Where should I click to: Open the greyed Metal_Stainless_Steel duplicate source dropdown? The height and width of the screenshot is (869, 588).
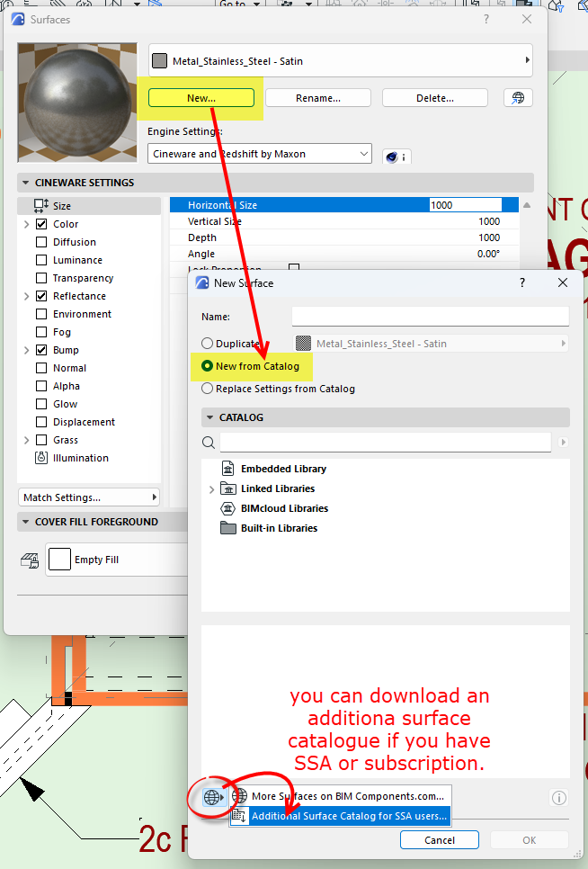pyautogui.click(x=430, y=344)
